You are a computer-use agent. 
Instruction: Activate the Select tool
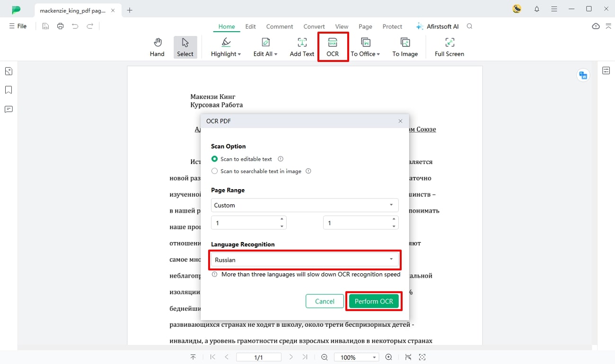click(x=185, y=47)
